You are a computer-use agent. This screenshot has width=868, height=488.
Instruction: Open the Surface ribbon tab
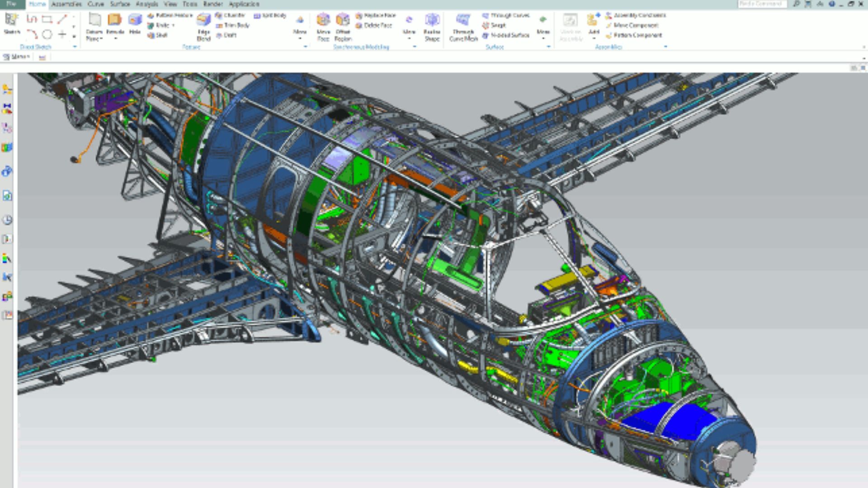click(120, 4)
